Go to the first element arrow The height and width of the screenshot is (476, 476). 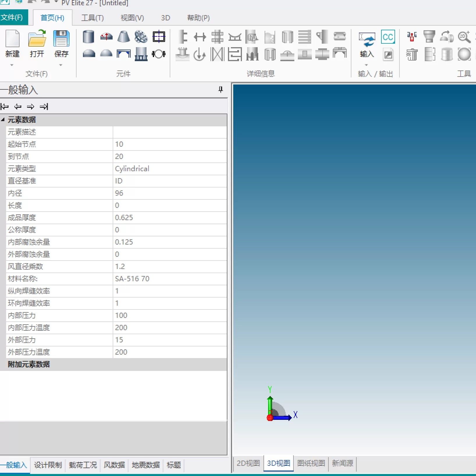click(x=5, y=107)
